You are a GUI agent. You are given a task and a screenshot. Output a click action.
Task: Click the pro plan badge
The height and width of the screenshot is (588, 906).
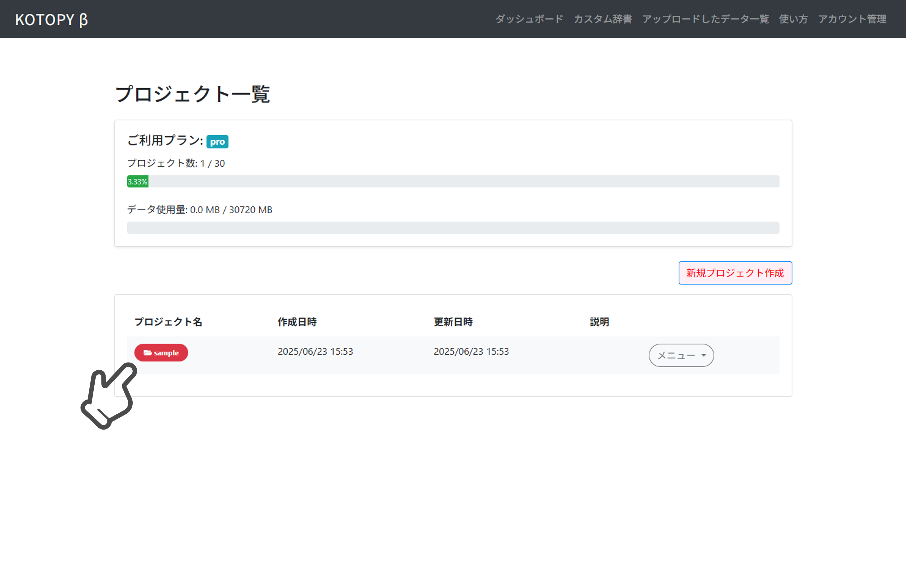[217, 142]
